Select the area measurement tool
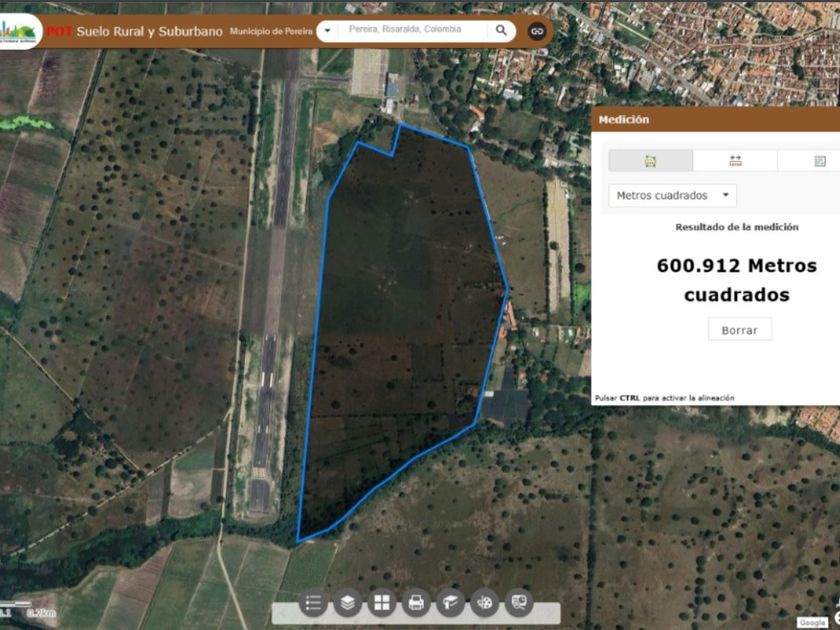The height and width of the screenshot is (630, 840). coord(650,161)
